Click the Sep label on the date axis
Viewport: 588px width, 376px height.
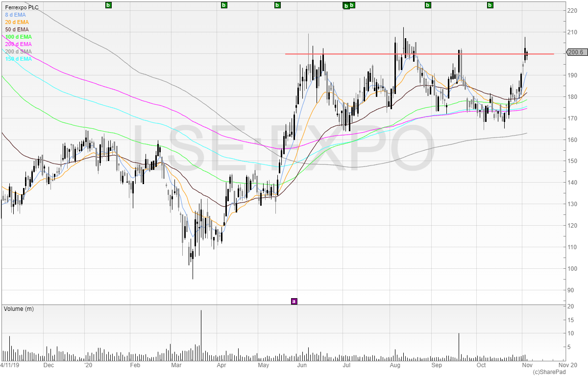point(437,365)
